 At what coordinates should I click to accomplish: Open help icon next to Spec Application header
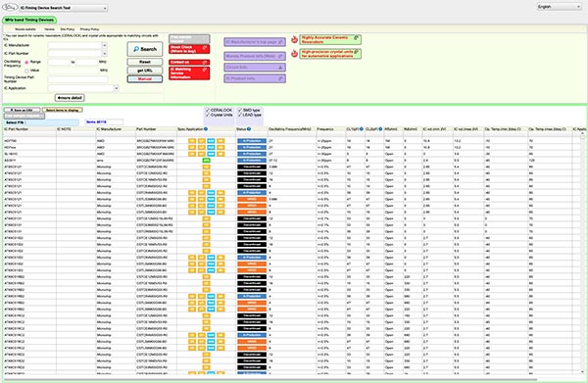click(x=206, y=129)
